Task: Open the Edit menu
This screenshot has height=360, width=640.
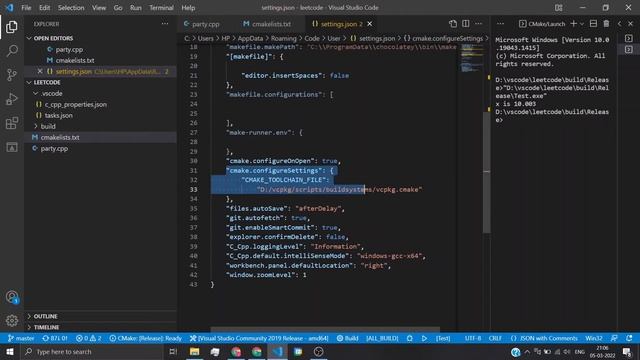Action: (44, 8)
